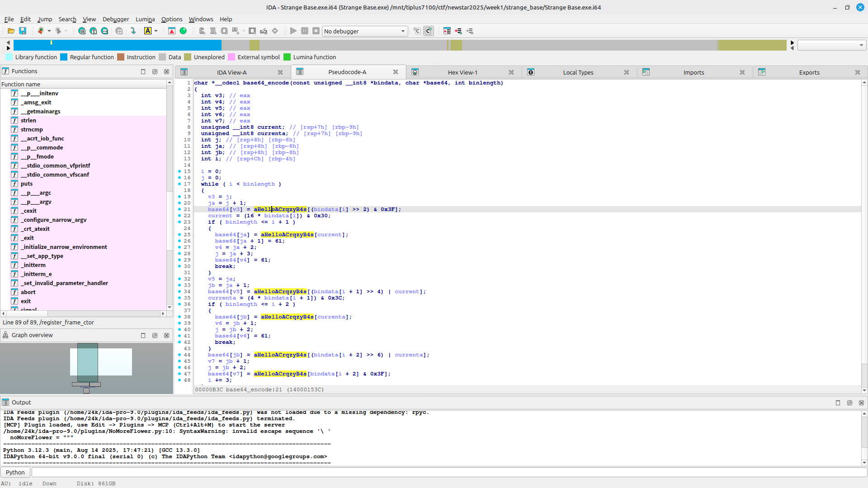Open the combo box right of the navigation band
868x488 pixels.
[831, 45]
